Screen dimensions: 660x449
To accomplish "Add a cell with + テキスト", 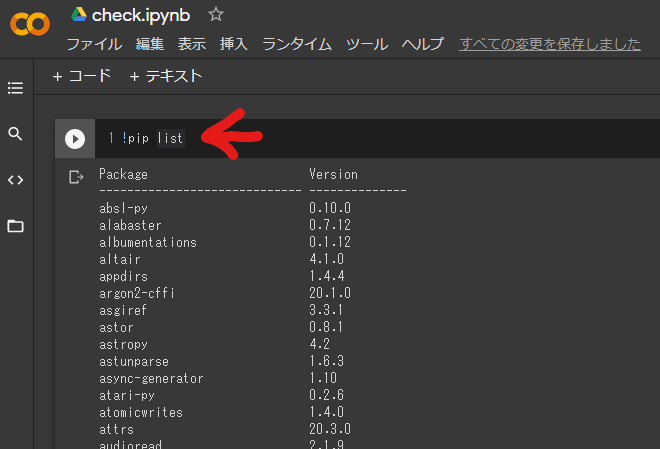I will (x=166, y=76).
